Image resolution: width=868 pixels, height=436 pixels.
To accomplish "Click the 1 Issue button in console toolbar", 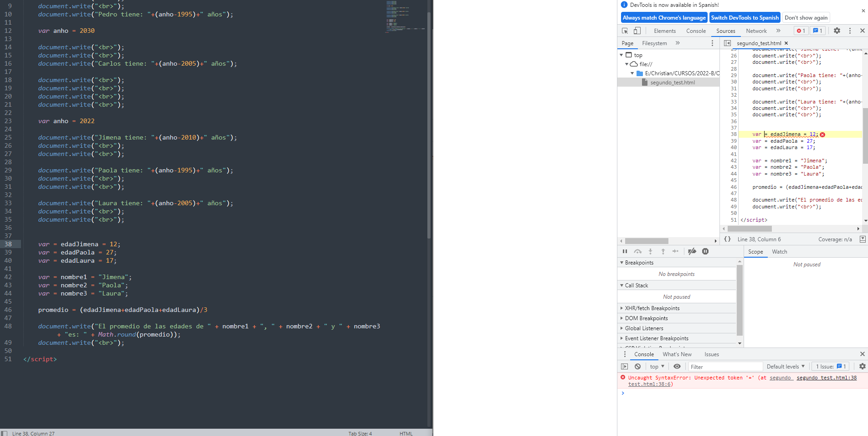I will tap(831, 367).
